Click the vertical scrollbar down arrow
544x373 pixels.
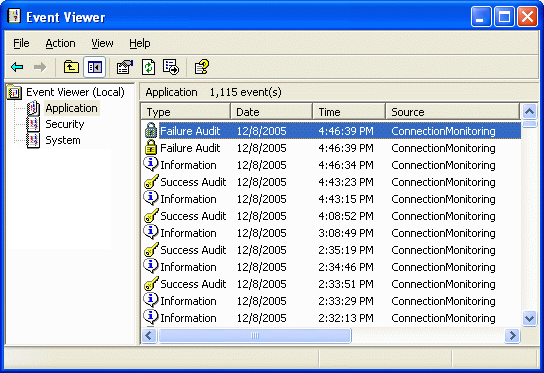click(x=529, y=318)
